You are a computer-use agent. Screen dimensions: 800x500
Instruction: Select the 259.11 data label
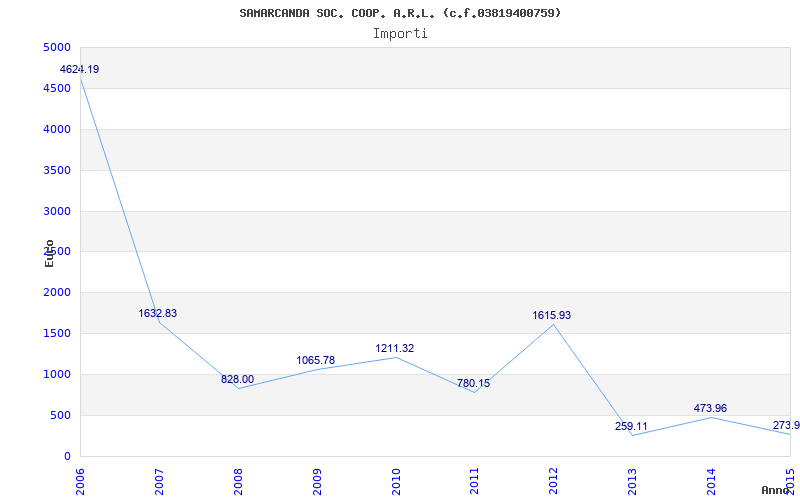631,426
